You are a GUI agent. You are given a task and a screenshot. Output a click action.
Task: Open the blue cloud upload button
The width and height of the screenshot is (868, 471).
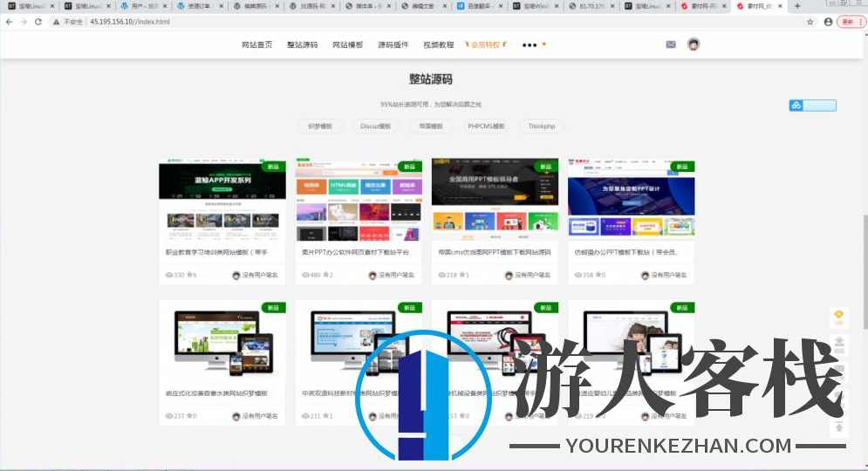(813, 106)
